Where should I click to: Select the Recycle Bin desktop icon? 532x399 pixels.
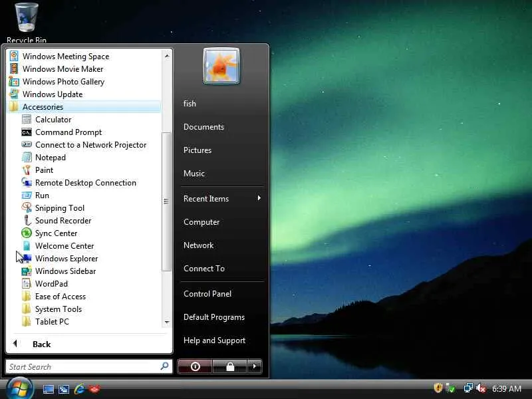27,23
